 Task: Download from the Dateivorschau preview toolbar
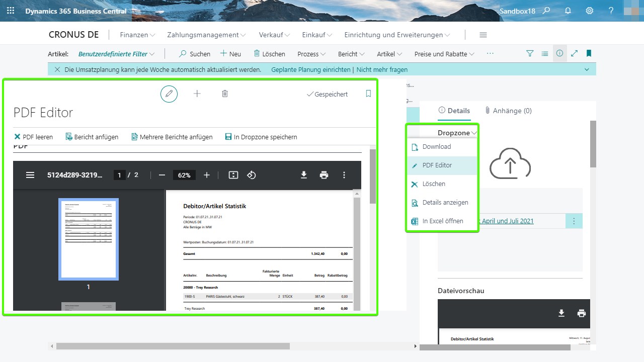[561, 313]
